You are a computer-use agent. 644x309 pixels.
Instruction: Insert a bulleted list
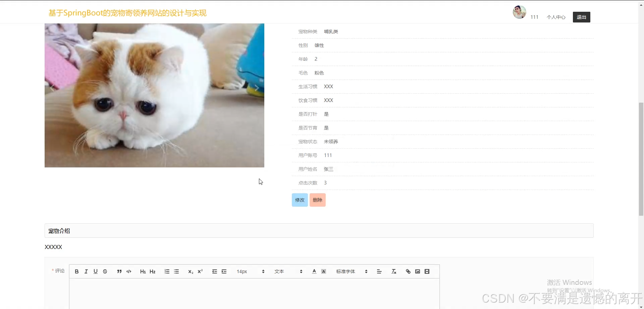click(x=176, y=271)
